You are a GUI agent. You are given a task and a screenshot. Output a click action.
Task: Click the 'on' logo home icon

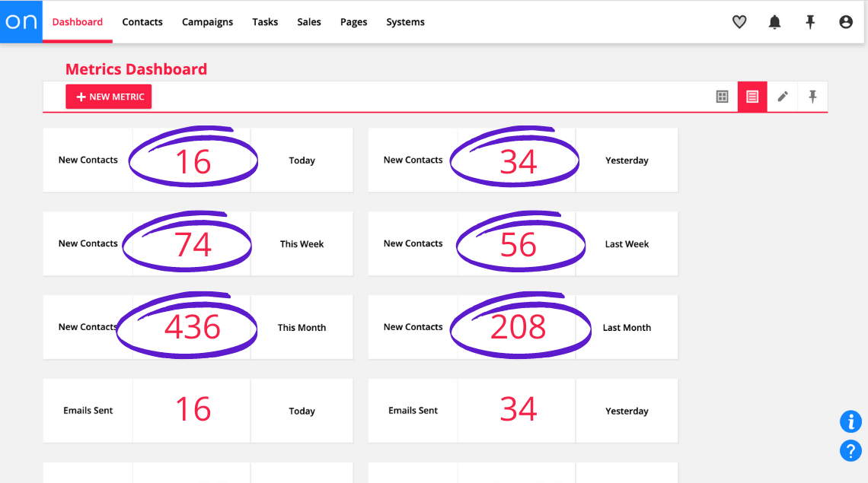pyautogui.click(x=21, y=21)
